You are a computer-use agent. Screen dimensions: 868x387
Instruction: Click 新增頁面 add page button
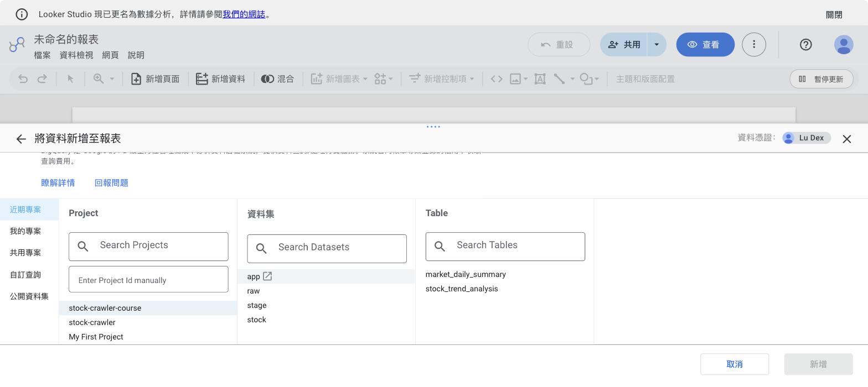click(155, 79)
